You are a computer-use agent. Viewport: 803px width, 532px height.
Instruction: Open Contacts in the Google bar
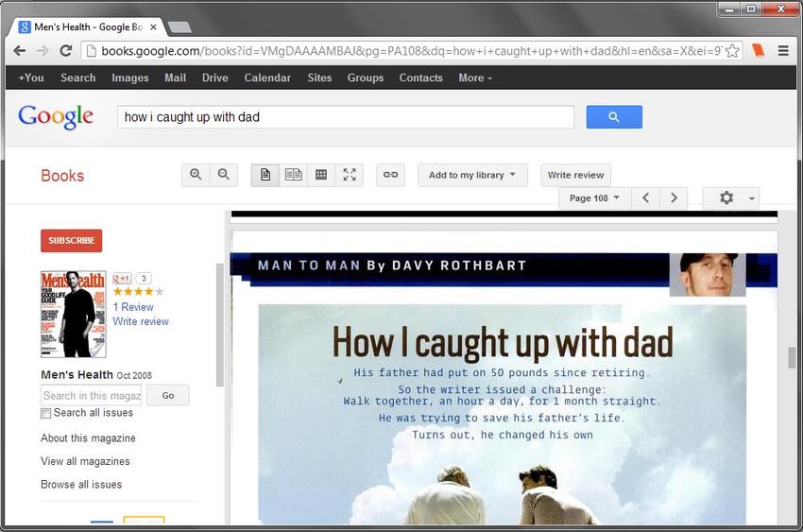click(x=421, y=77)
